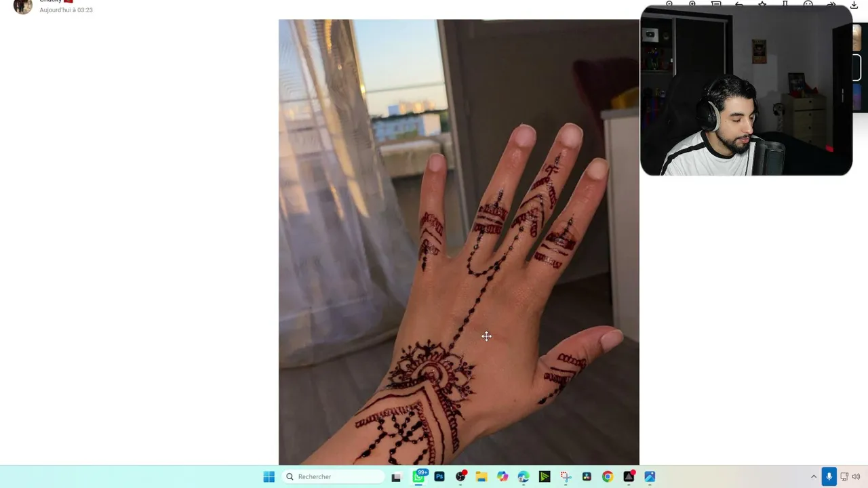Open File Explorer from the taskbar
Screen dimensions: 868x488
coord(481,476)
